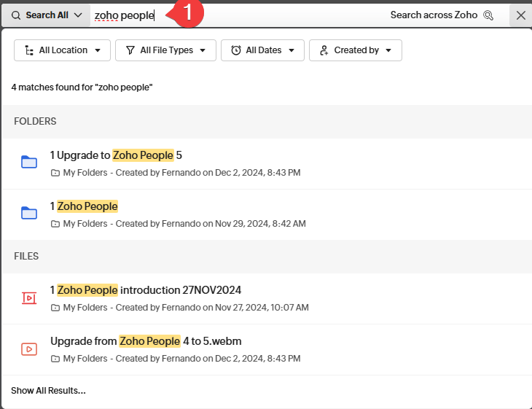Click the folder icon for Upgrade to Zoho People 5

[29, 163]
